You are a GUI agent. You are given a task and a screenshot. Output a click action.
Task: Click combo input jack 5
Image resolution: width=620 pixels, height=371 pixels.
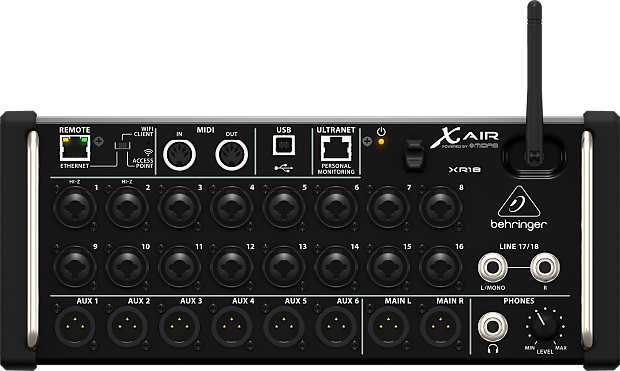[284, 207]
